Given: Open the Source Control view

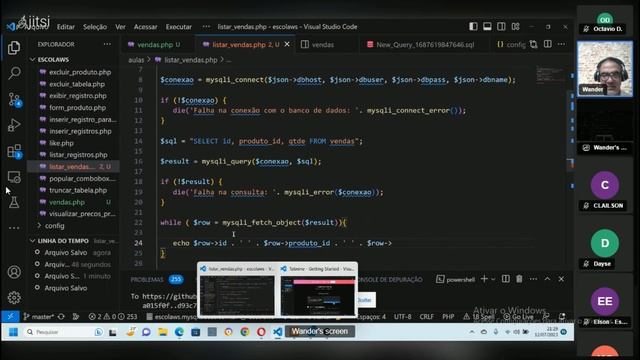Looking at the screenshot, I should (x=15, y=100).
